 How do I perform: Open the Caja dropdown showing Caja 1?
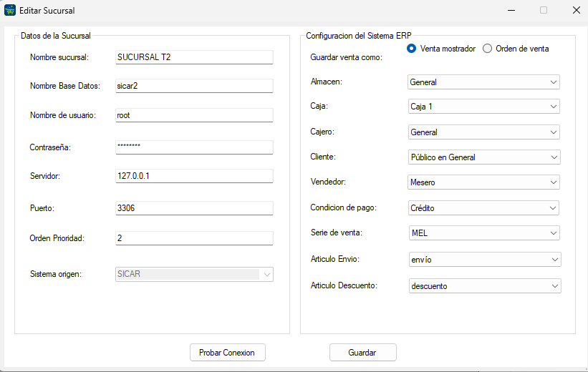point(483,107)
